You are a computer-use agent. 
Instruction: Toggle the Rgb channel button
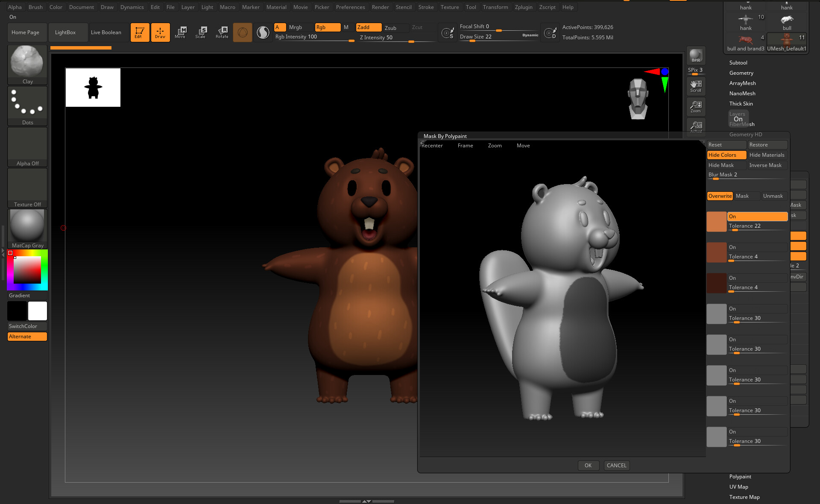tap(328, 27)
